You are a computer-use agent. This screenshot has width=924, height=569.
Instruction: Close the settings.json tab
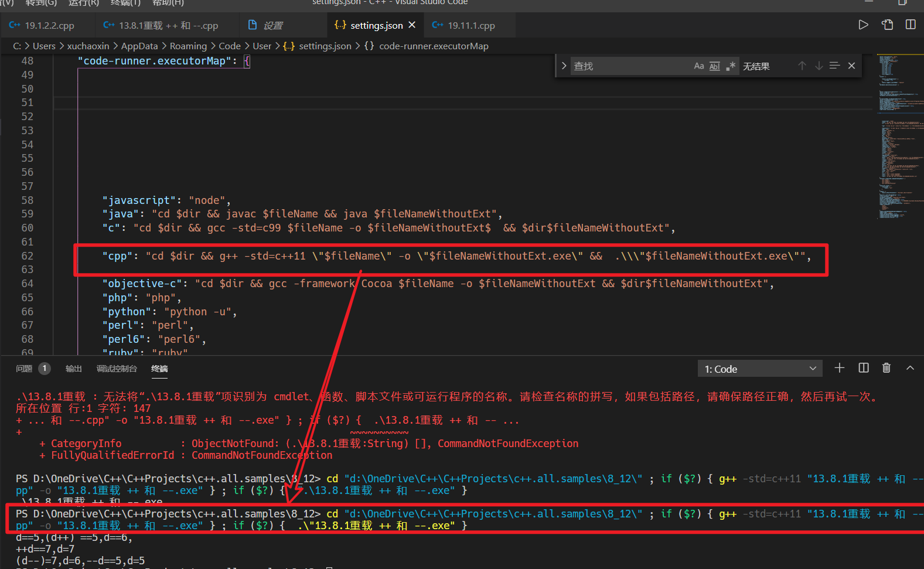tap(412, 25)
